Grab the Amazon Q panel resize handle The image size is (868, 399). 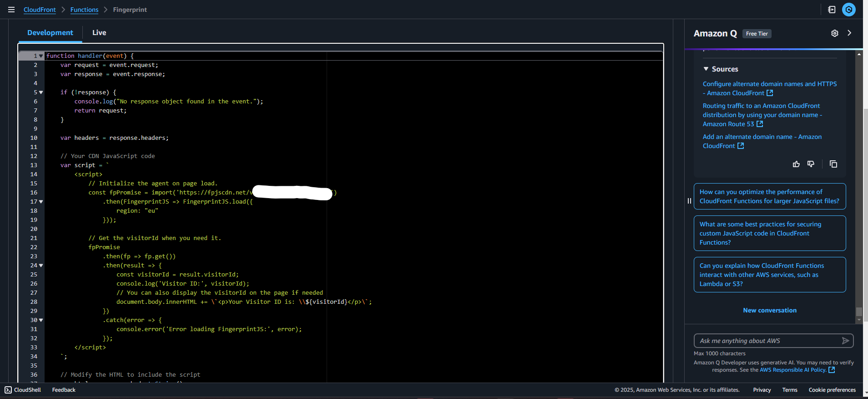689,201
